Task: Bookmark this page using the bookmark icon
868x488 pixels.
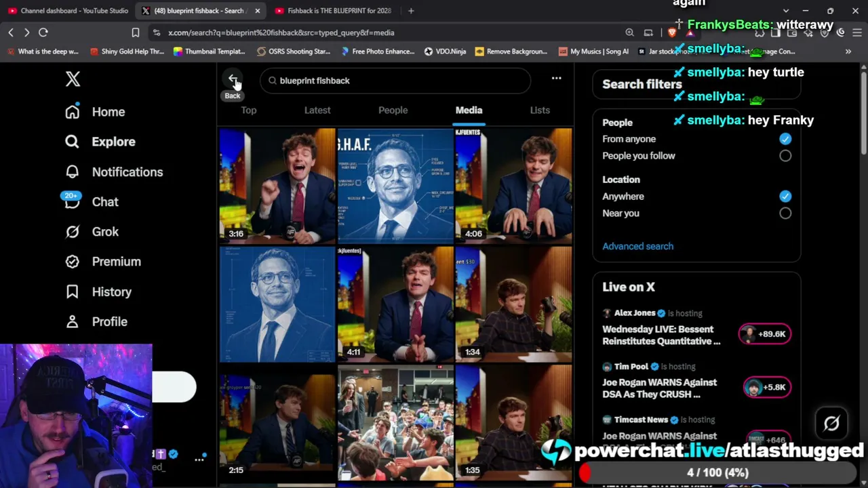Action: tap(136, 33)
